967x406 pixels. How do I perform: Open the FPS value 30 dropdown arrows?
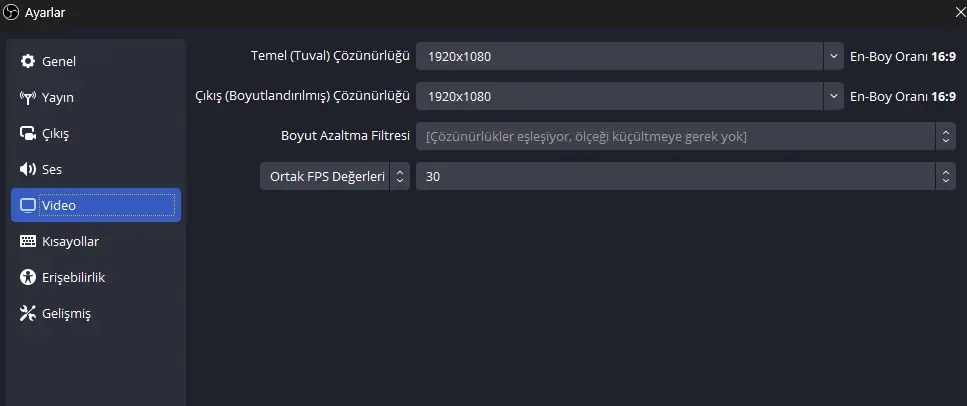(x=945, y=176)
